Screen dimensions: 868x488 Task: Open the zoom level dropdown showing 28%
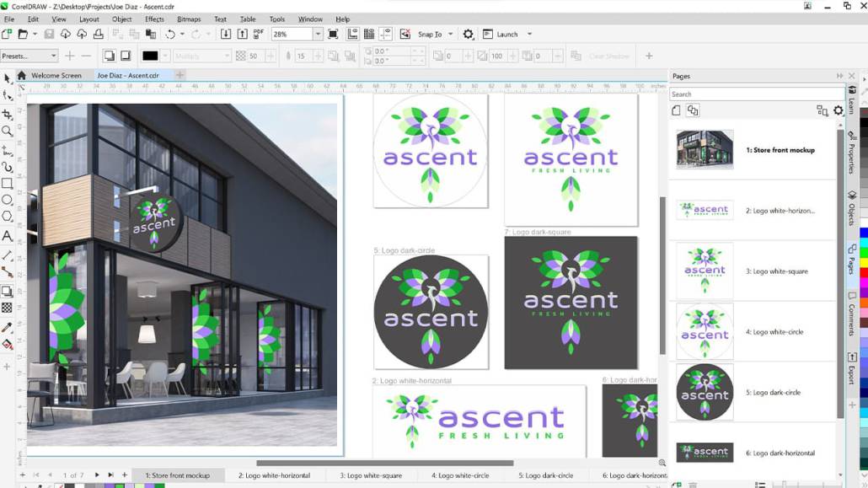[317, 34]
